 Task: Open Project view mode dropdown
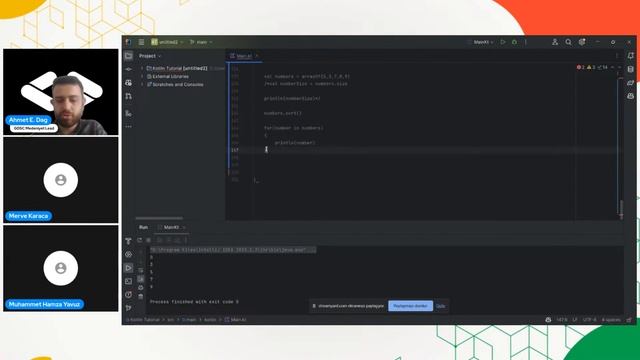[x=150, y=56]
